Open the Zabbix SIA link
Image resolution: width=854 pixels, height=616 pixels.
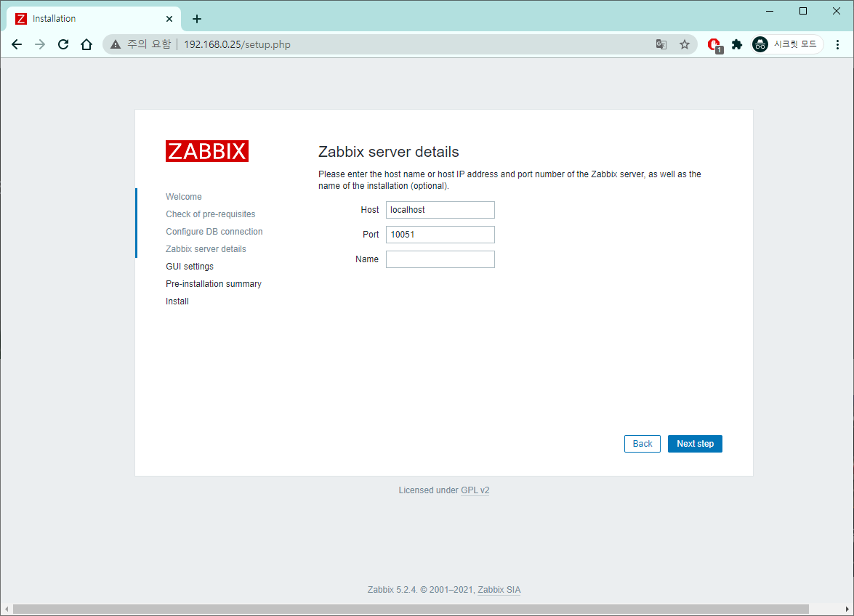pos(499,590)
